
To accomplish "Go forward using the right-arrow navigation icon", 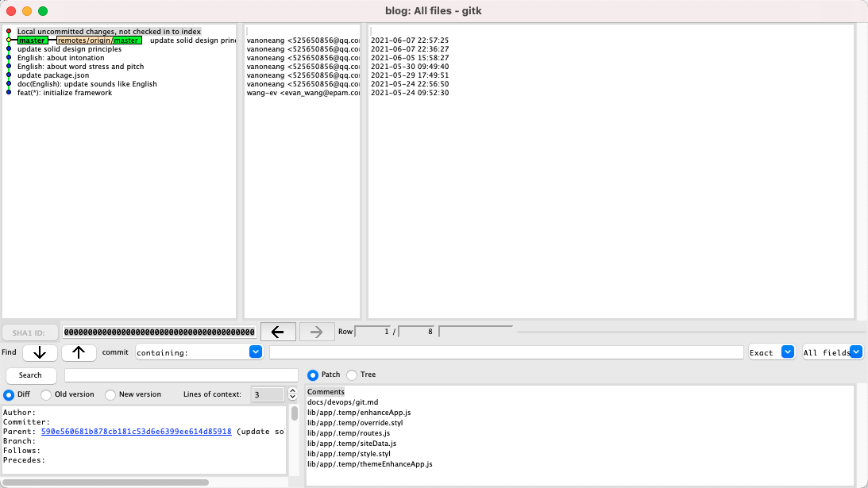I will coord(316,331).
